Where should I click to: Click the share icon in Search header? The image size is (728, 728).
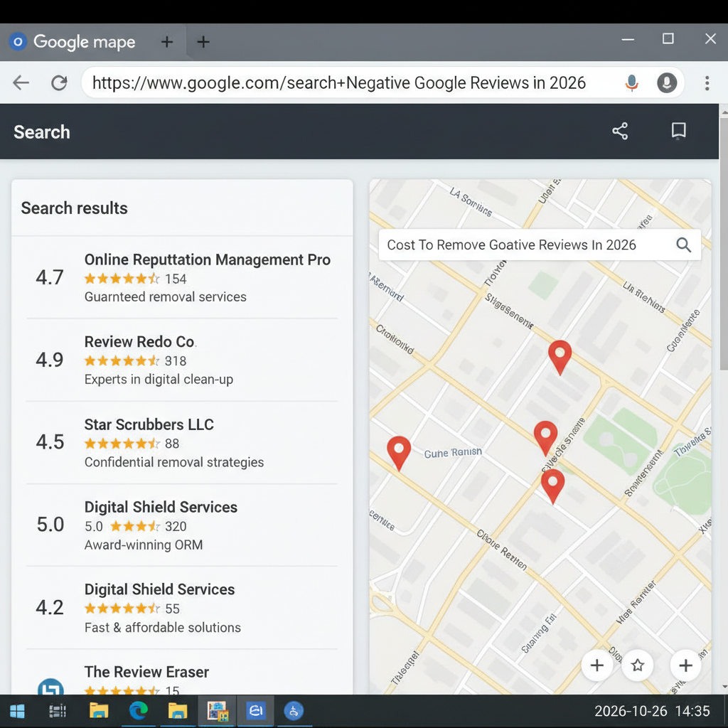pos(620,131)
